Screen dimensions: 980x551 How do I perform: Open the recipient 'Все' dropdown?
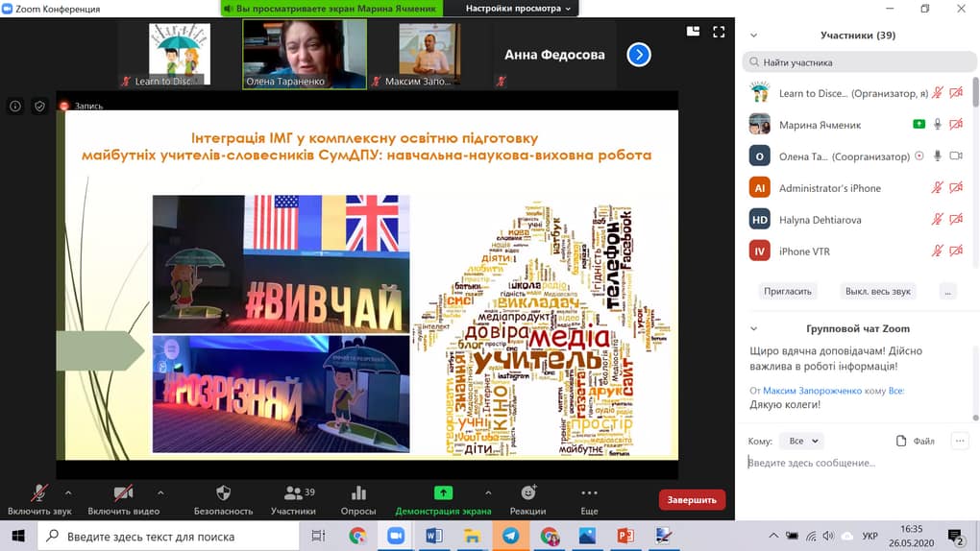[802, 441]
